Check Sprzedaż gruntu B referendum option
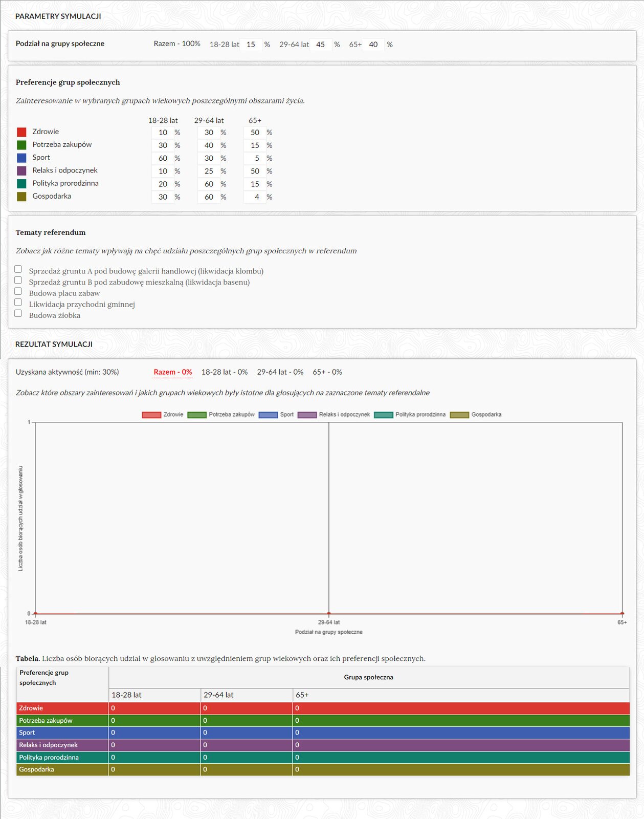Image resolution: width=644 pixels, height=819 pixels. (x=18, y=281)
